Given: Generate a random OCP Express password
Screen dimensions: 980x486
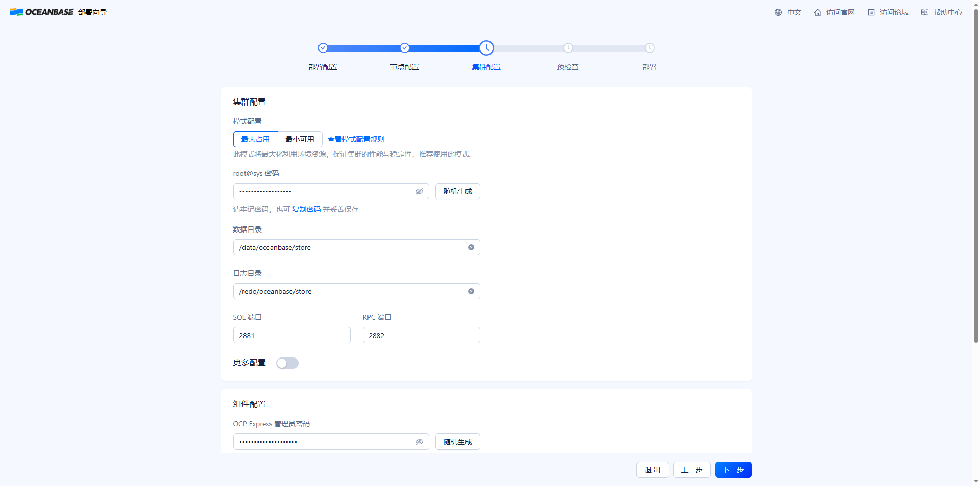Looking at the screenshot, I should 458,442.
